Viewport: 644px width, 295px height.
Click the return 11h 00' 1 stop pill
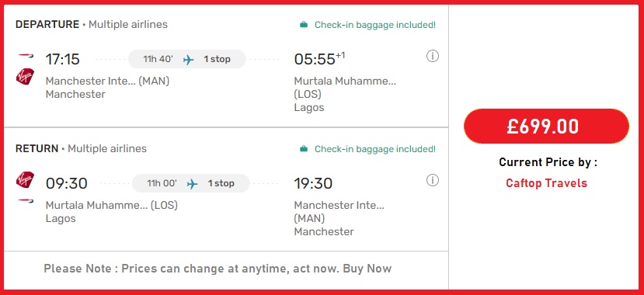coord(190,183)
